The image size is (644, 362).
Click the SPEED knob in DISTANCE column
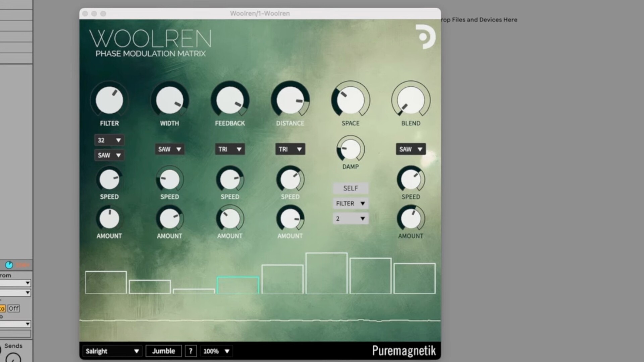[290, 179]
